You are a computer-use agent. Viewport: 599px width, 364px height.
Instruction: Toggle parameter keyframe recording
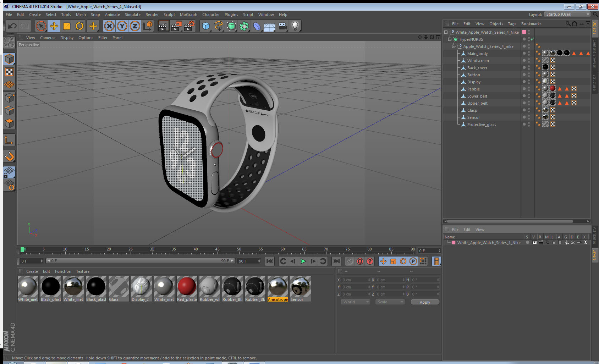pos(413,261)
